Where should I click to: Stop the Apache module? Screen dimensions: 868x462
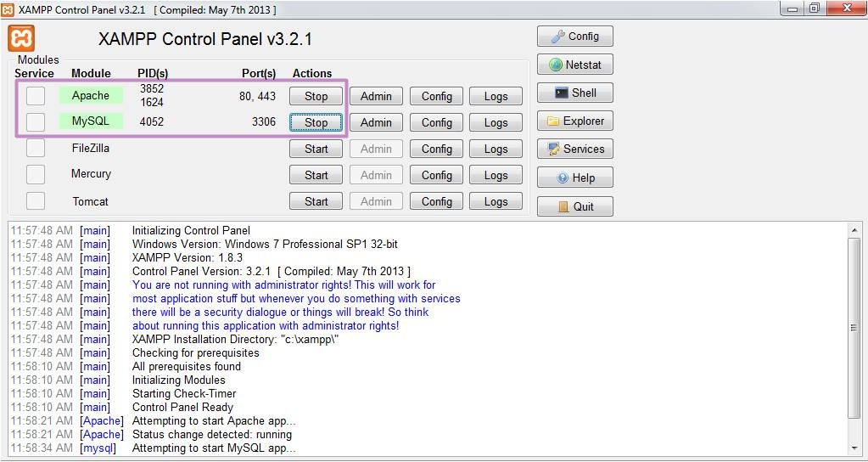click(316, 96)
